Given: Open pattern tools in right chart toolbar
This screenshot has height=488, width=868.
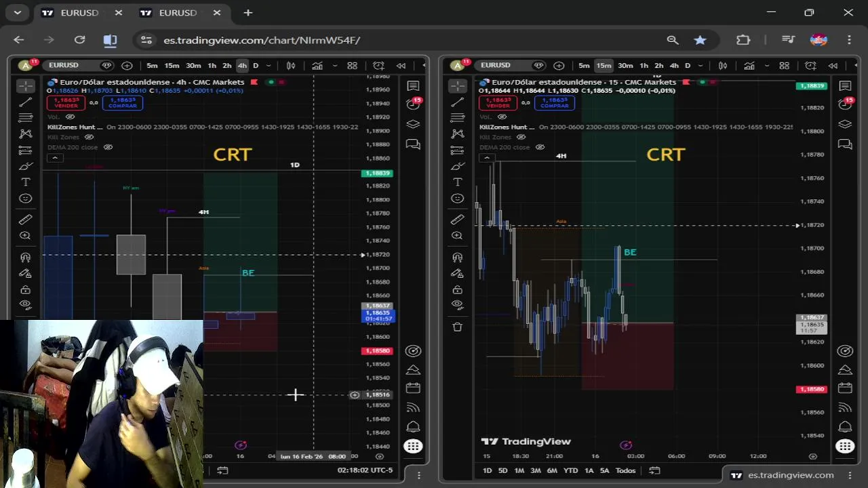Looking at the screenshot, I should click(x=457, y=134).
